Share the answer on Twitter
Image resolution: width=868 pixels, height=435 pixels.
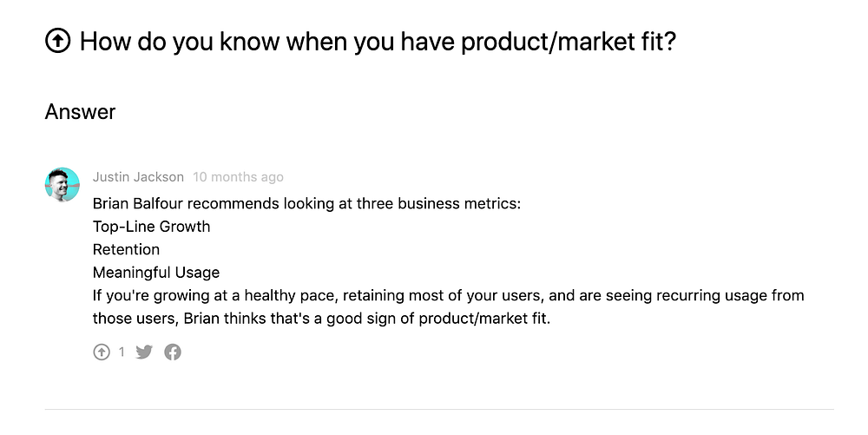(x=144, y=352)
